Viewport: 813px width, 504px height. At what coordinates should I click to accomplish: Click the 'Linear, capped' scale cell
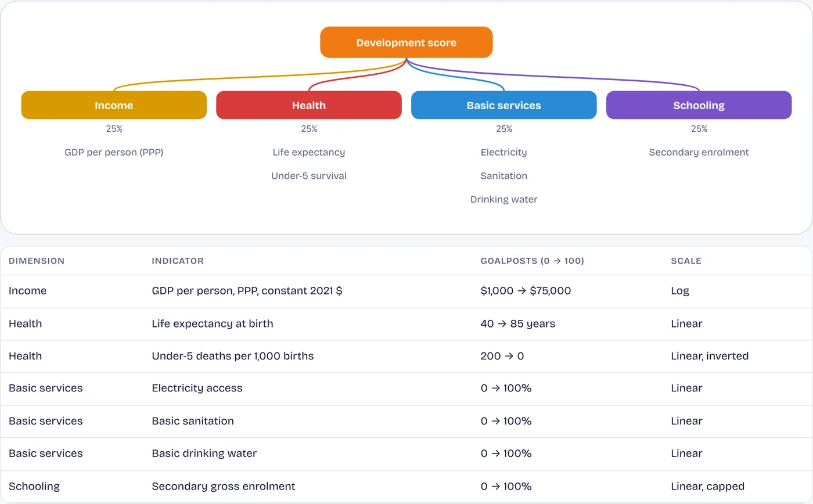tap(707, 487)
